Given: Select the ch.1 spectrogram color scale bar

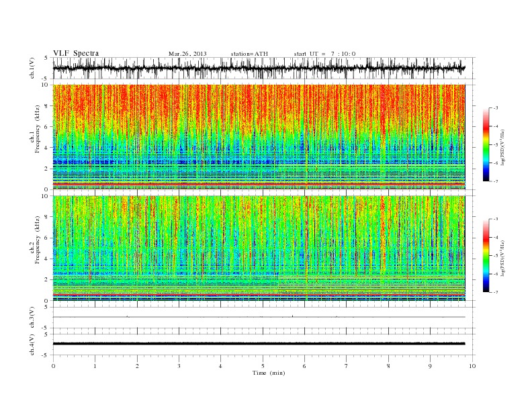Looking at the screenshot, I should 486,144.
